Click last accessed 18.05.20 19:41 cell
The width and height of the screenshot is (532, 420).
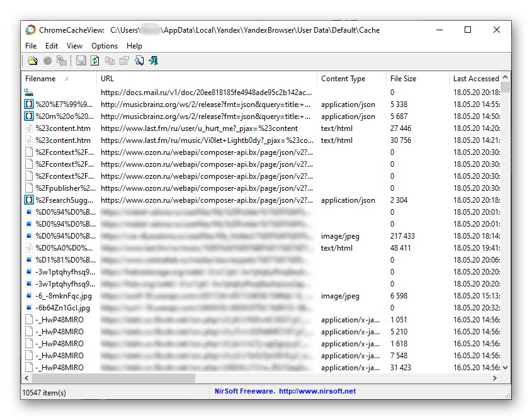(x=477, y=247)
